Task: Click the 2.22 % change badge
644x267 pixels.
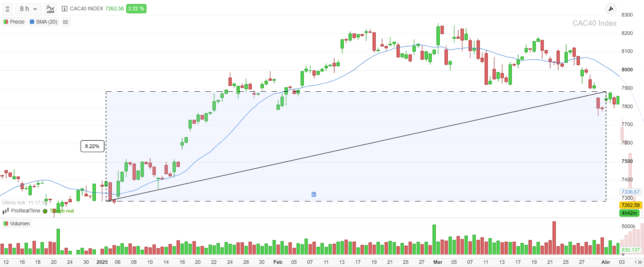Action: tap(136, 9)
